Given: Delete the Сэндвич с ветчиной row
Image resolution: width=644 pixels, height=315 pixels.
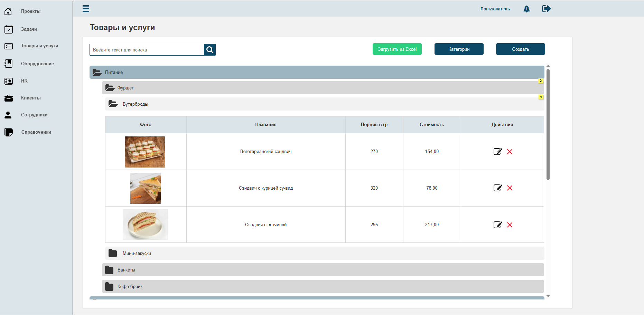Looking at the screenshot, I should (510, 225).
